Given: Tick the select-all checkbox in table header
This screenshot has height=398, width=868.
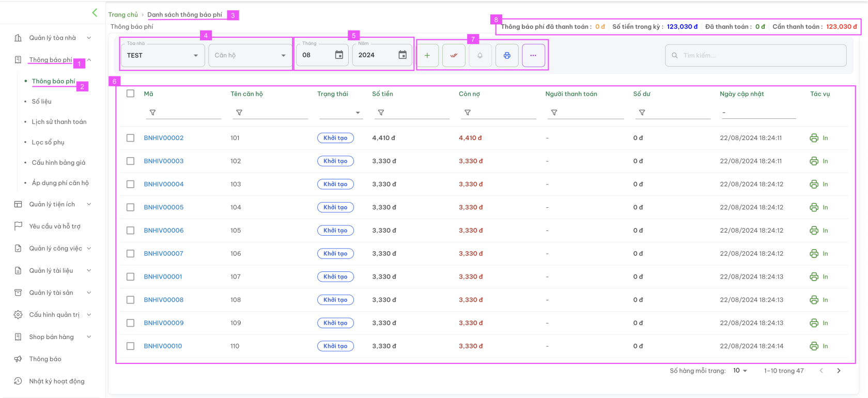Looking at the screenshot, I should [130, 94].
